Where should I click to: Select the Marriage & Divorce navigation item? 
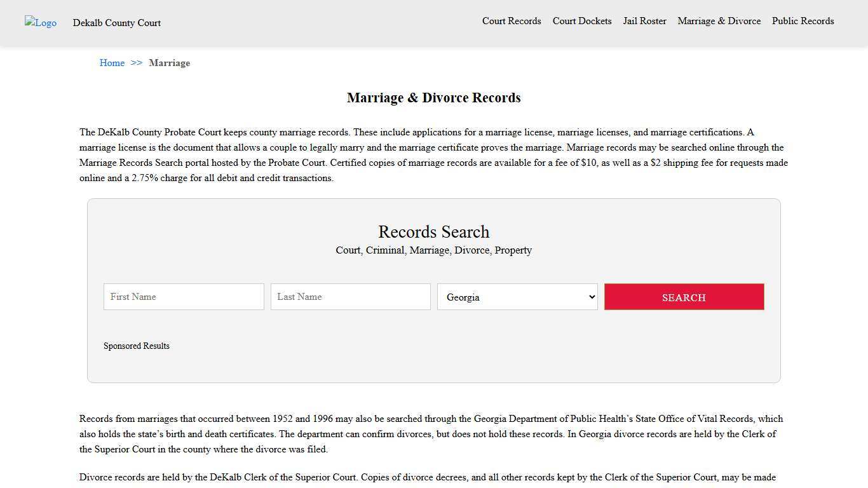click(719, 21)
